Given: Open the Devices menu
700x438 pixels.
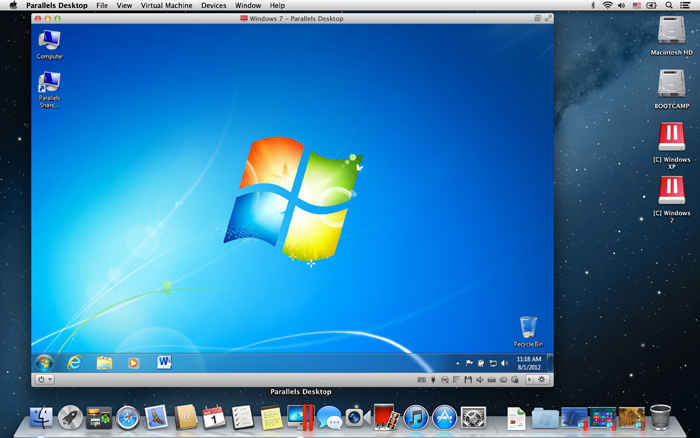Looking at the screenshot, I should click(x=213, y=5).
